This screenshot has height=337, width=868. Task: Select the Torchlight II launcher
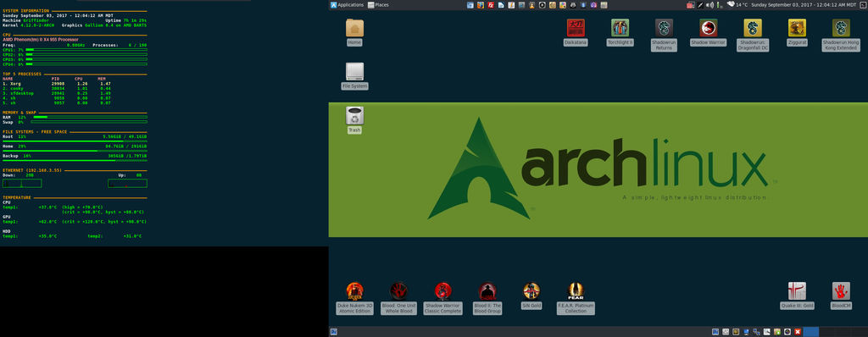click(x=620, y=32)
